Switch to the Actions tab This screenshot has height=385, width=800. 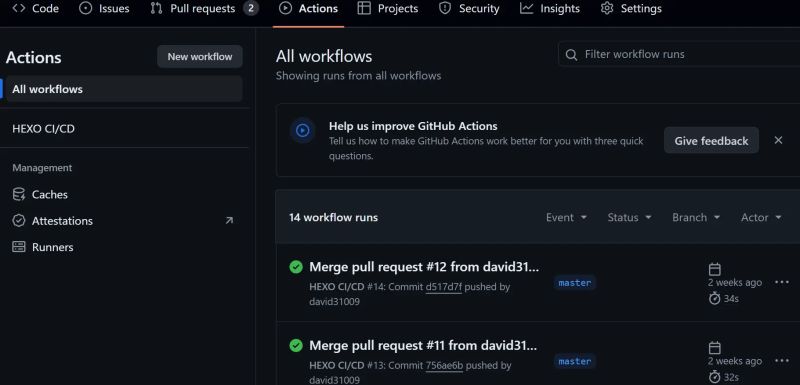(309, 9)
